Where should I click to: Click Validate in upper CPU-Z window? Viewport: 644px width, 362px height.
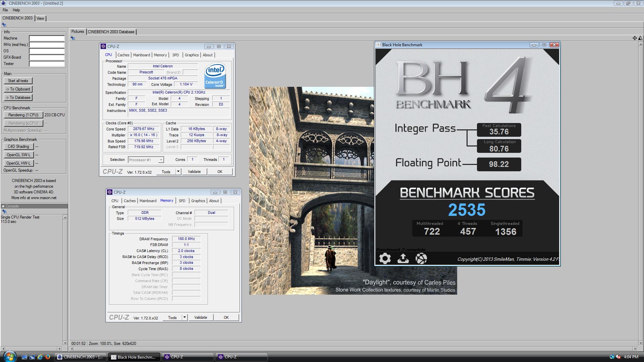[x=194, y=172]
